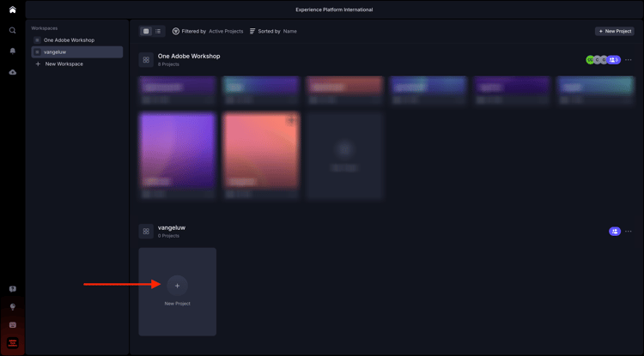Open the Filtered by Active Projects control
The width and height of the screenshot is (644, 356).
208,31
